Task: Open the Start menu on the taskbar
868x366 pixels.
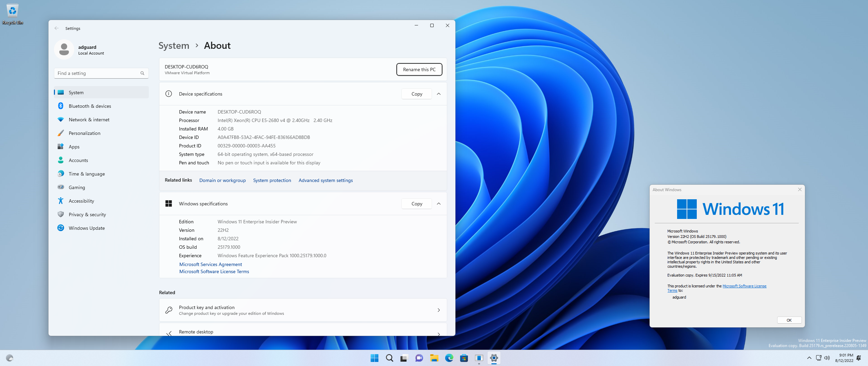Action: pyautogui.click(x=375, y=358)
